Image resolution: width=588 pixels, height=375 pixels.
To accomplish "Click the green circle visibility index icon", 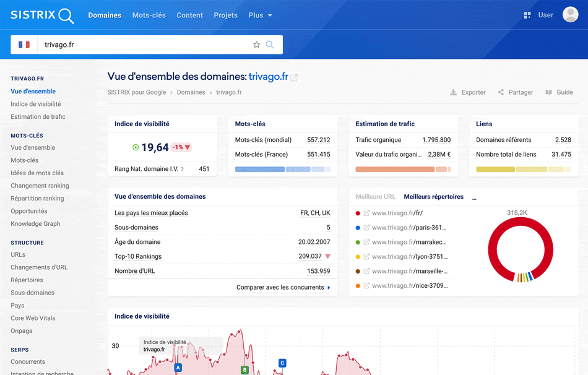I will click(136, 147).
